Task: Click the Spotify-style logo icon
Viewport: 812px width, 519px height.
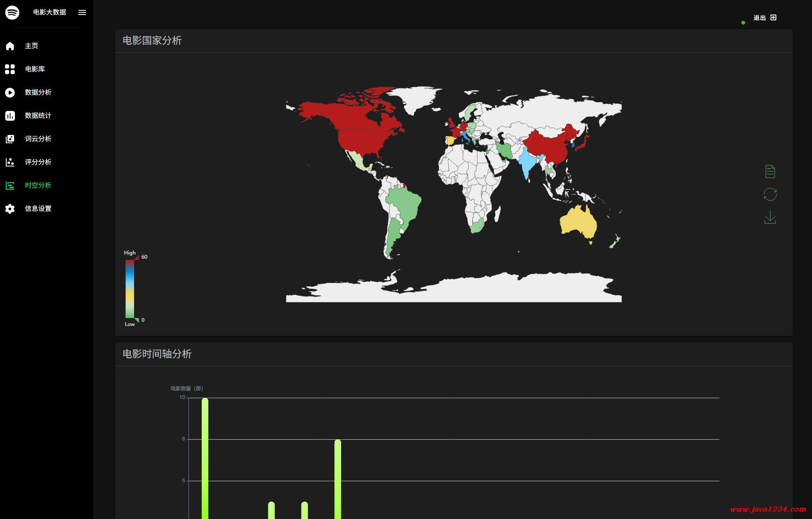Action: pos(12,12)
